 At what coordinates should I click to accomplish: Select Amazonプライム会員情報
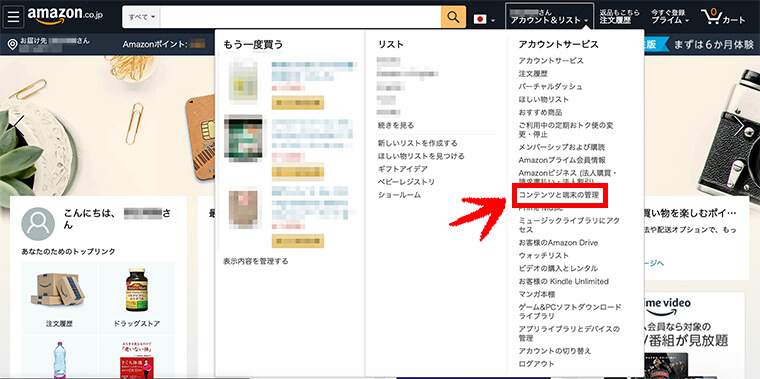pos(561,160)
